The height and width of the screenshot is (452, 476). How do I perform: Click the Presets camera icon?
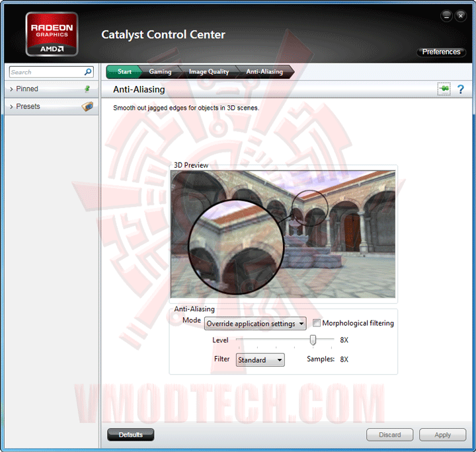(x=87, y=106)
